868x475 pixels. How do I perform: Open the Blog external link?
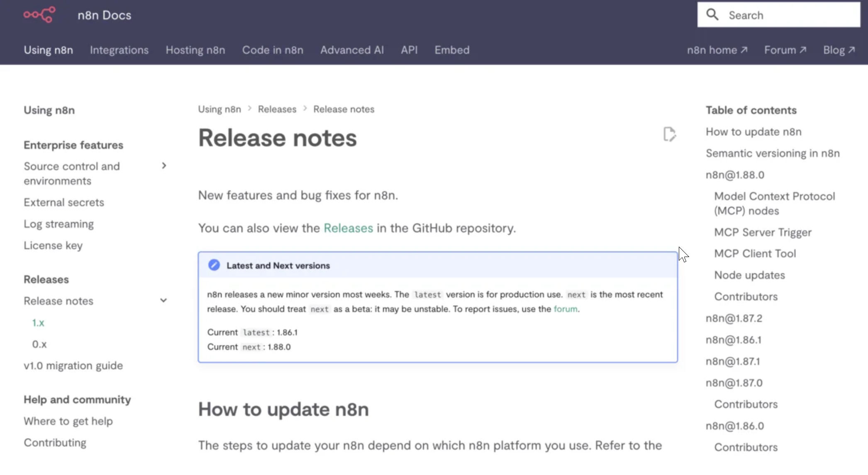click(x=839, y=50)
